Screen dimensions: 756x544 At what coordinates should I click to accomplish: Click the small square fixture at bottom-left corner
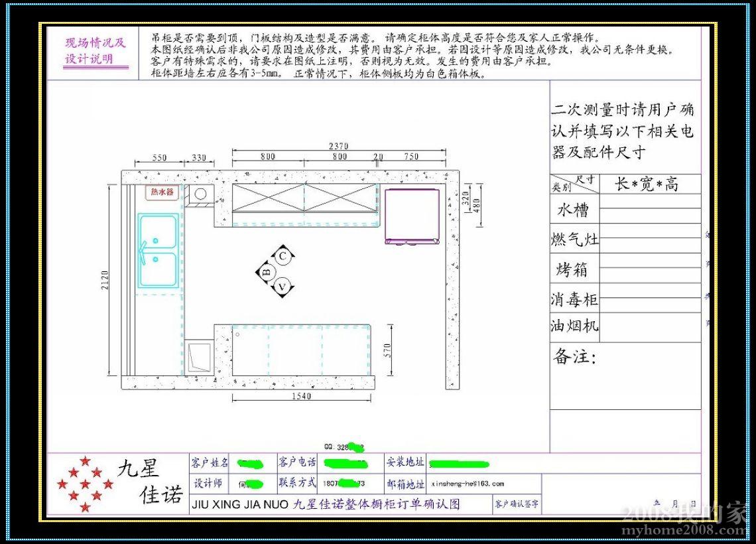[x=199, y=357]
